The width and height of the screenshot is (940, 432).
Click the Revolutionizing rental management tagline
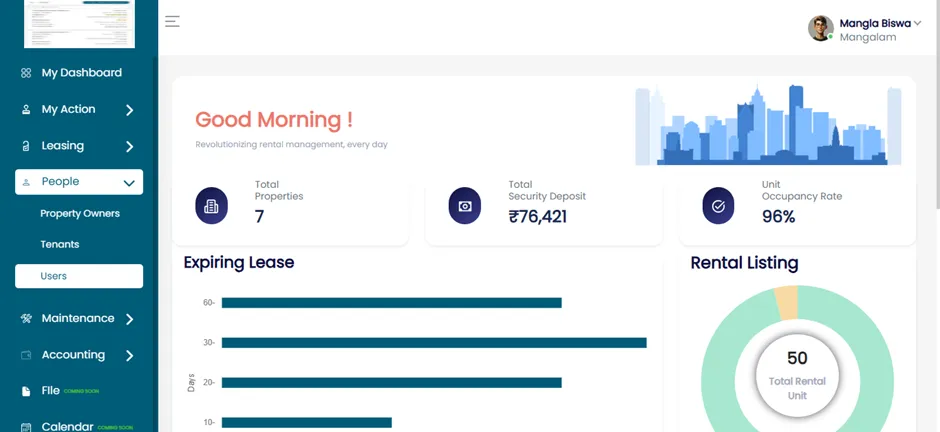(291, 144)
